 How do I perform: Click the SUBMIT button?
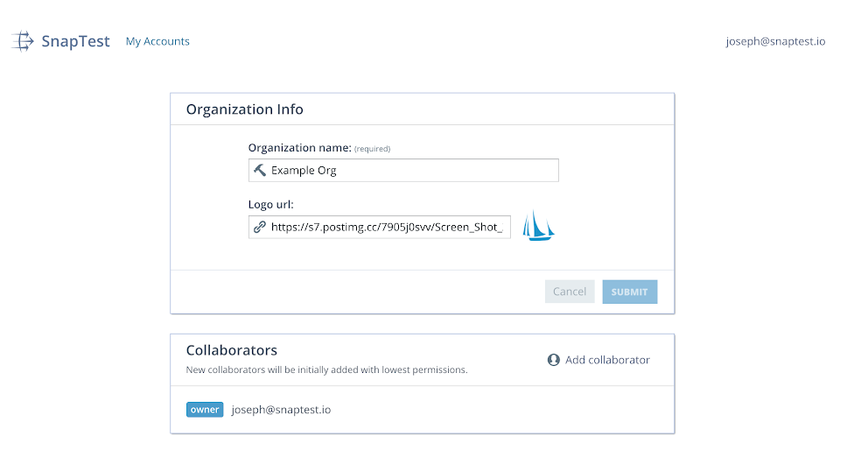[630, 292]
